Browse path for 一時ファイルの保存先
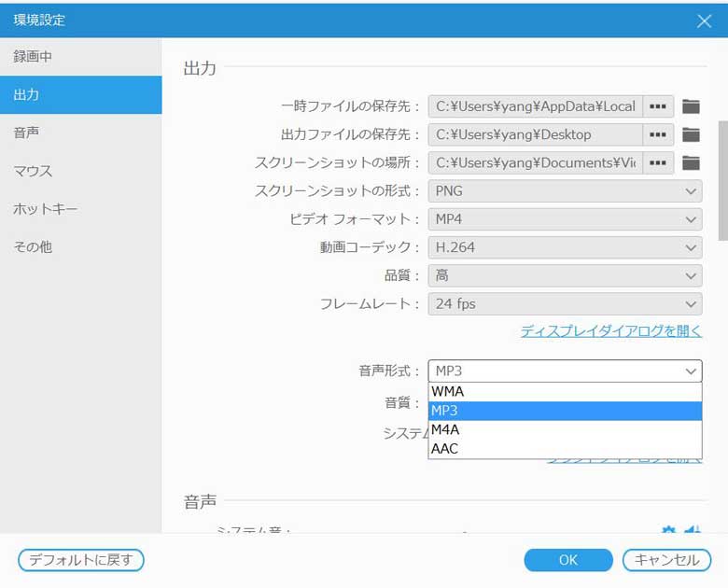 pyautogui.click(x=658, y=106)
